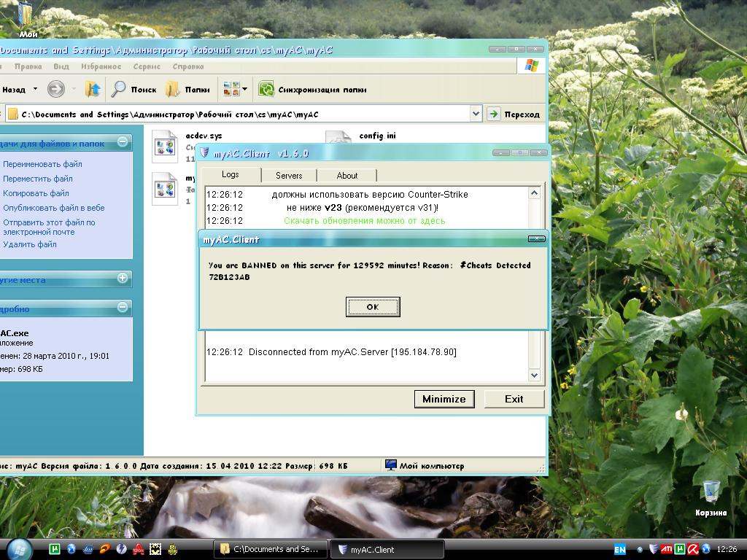Click the Копировать файл link

click(36, 193)
